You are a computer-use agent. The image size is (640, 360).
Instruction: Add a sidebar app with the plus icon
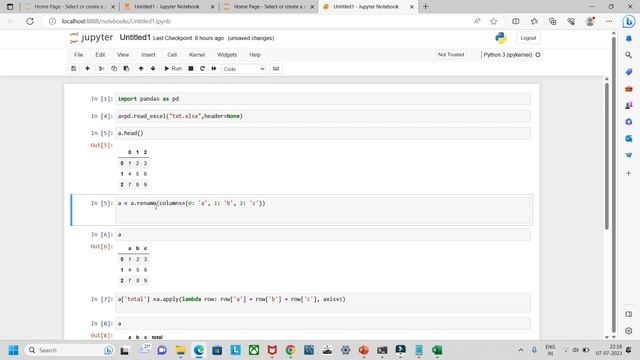pyautogui.click(x=629, y=173)
